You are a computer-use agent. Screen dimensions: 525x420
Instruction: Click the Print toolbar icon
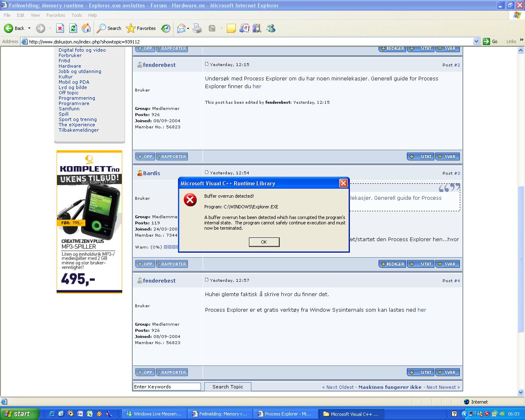197,28
